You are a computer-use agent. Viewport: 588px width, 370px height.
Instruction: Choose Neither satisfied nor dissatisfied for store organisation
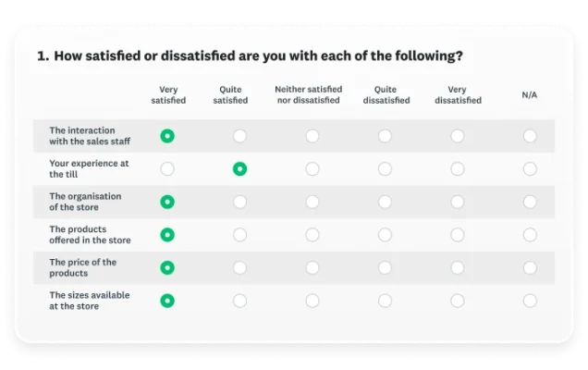coord(312,202)
